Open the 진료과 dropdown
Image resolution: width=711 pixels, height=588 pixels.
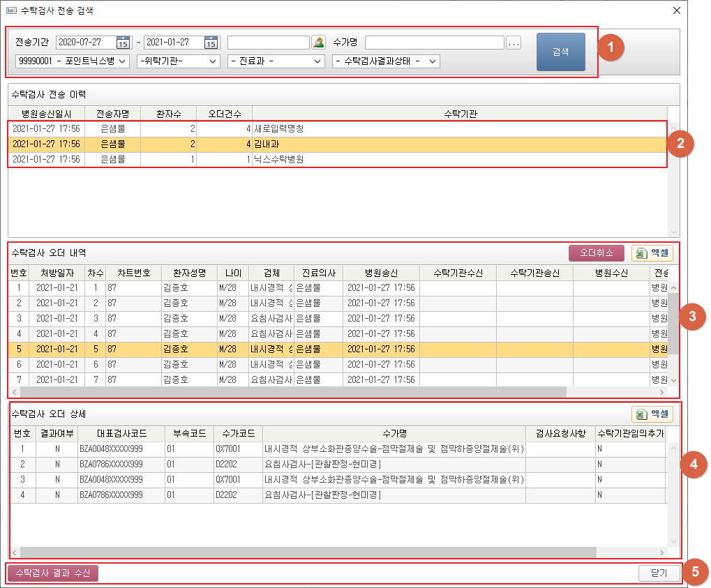click(x=276, y=61)
